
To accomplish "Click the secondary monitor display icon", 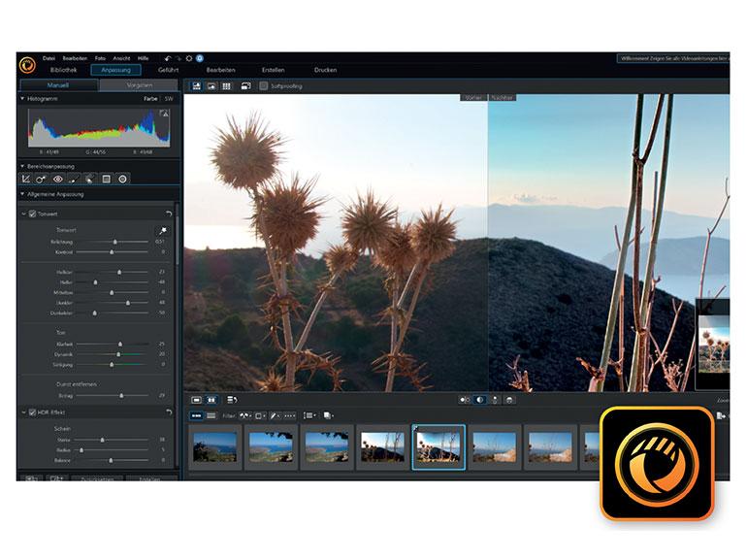I will point(245,85).
